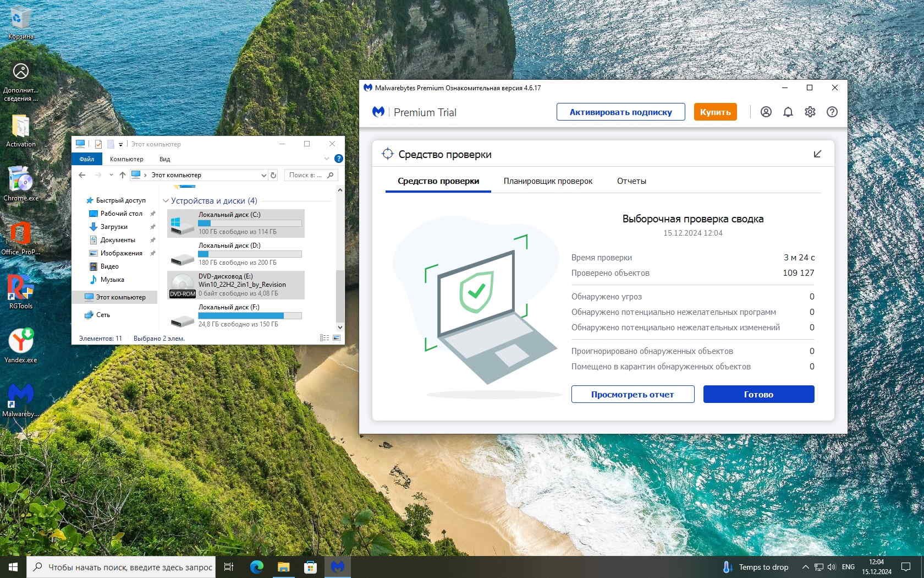Switch to details view in Explorer
The height and width of the screenshot is (578, 924).
(324, 338)
